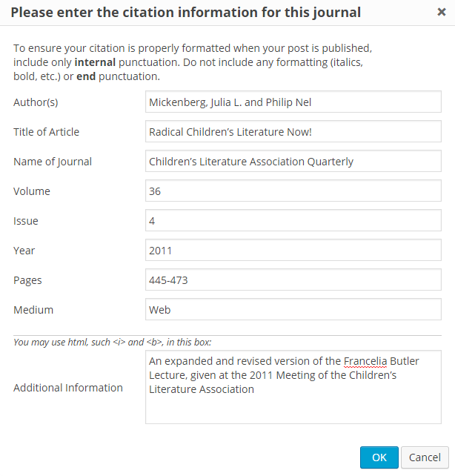Close the citation dialog with X
Screen dimensions: 455x476
click(441, 13)
